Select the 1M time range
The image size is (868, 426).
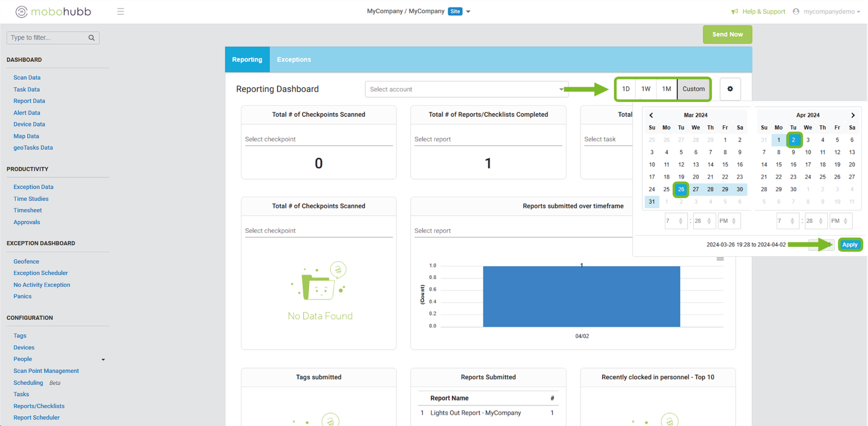[666, 89]
